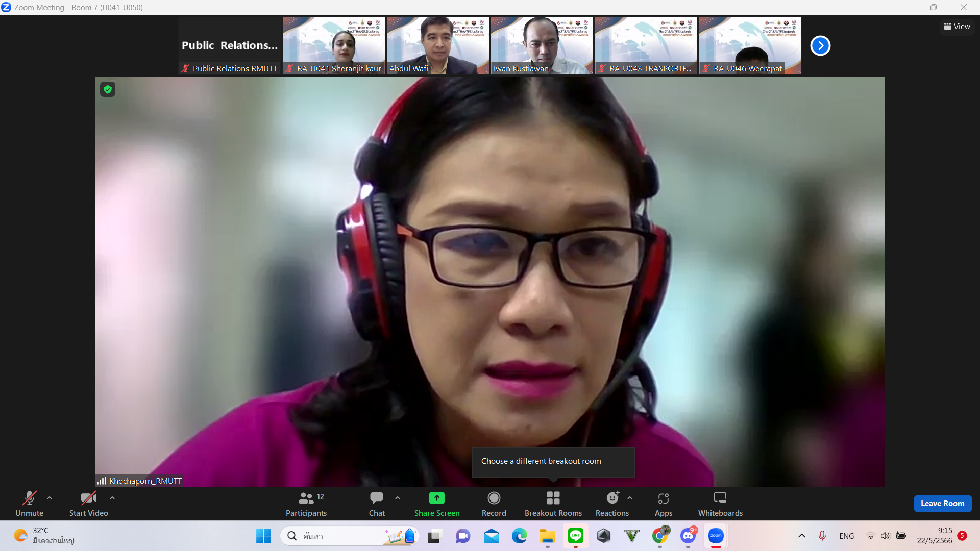Open the View layout menu

(957, 27)
